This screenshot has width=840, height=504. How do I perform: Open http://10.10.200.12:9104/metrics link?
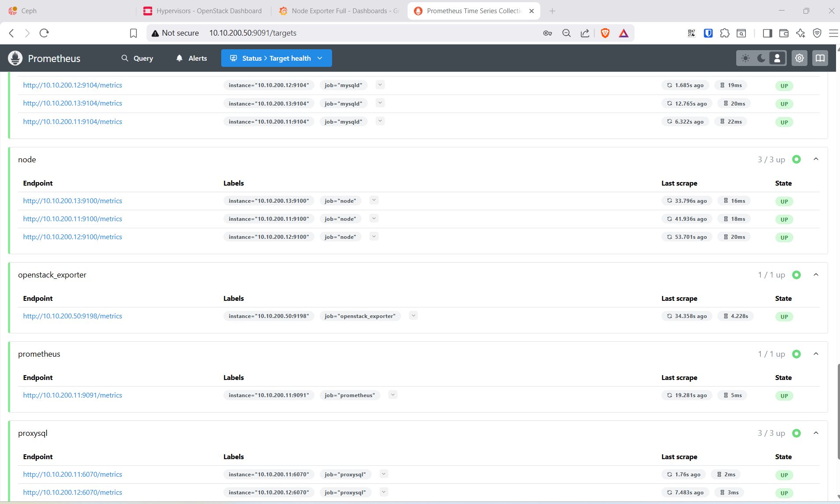73,85
